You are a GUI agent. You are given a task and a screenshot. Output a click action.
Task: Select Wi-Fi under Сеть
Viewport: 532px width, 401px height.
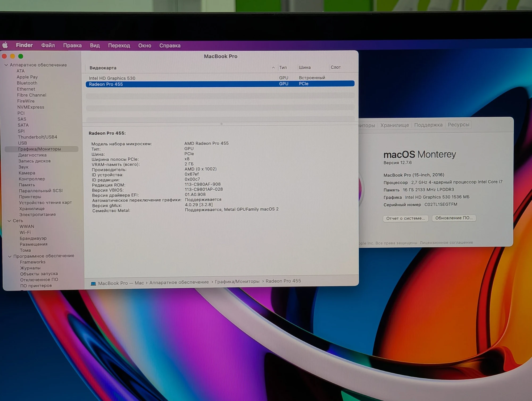25,232
